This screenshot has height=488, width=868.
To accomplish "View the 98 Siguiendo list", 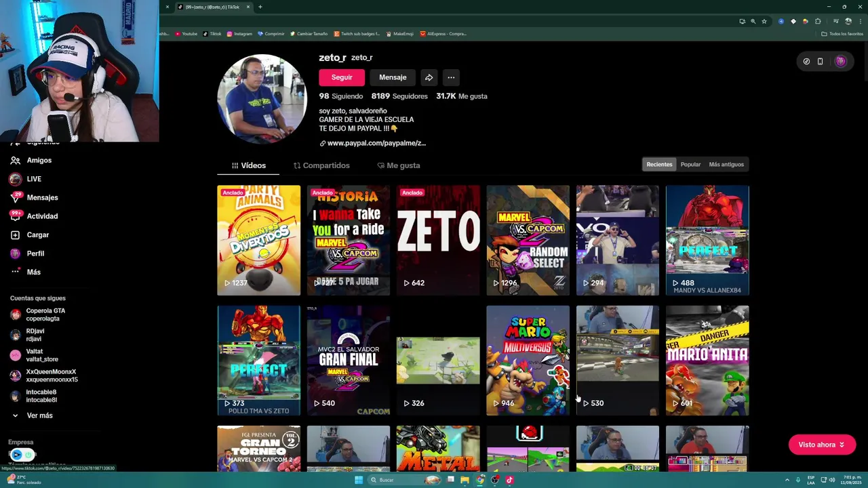I will coord(341,96).
